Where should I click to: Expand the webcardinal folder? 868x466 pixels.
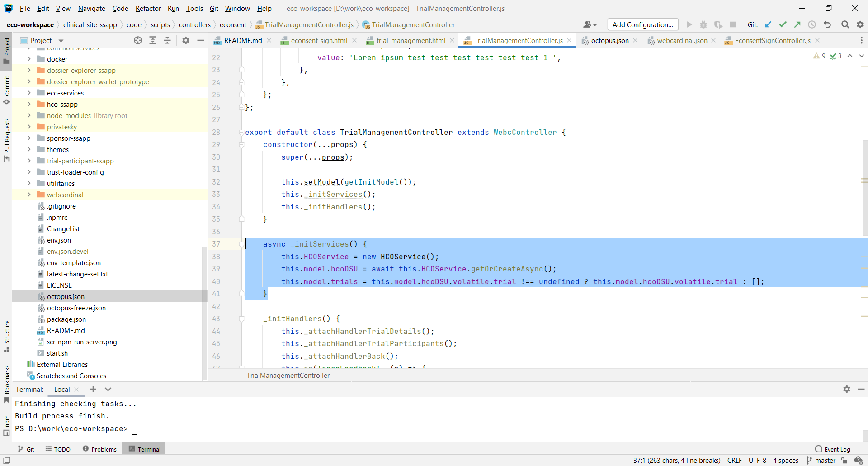29,195
